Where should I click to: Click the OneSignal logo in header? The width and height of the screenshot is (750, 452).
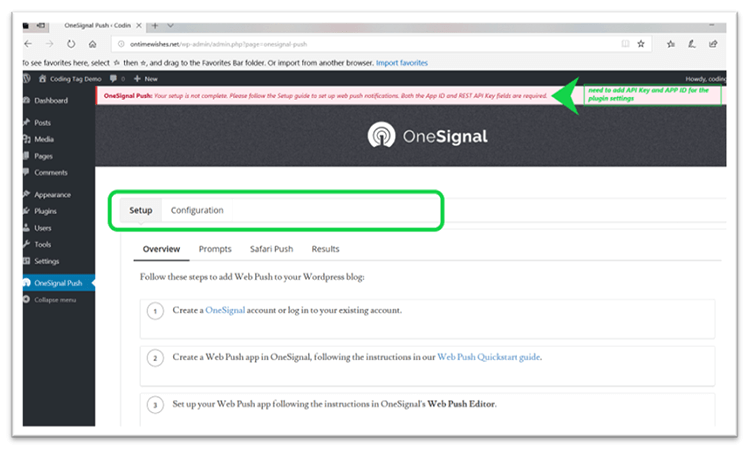click(x=427, y=136)
